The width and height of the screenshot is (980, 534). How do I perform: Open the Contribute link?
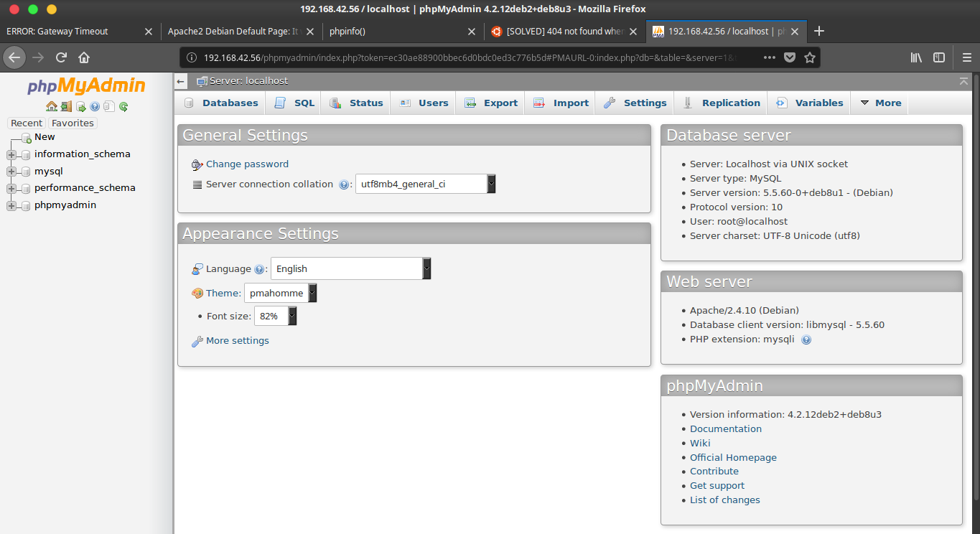pyautogui.click(x=714, y=472)
